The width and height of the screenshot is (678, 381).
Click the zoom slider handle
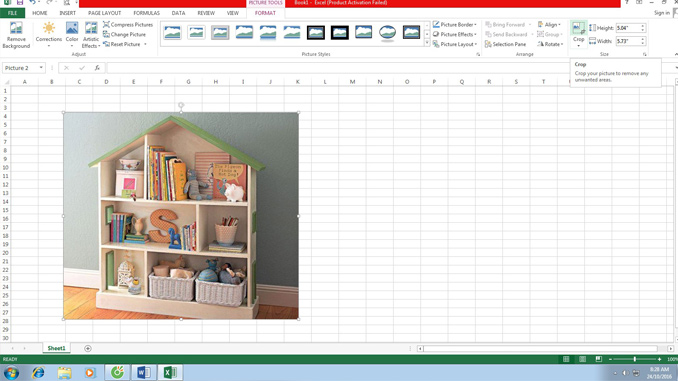click(x=634, y=359)
